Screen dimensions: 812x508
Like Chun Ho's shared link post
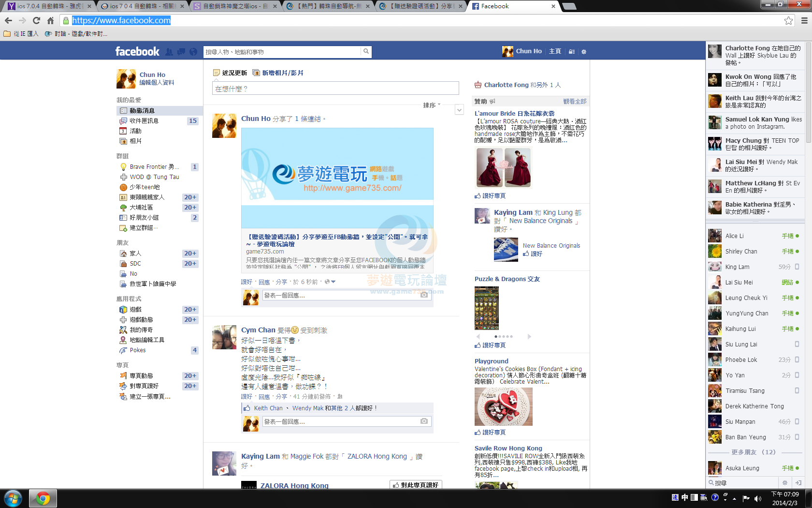246,281
